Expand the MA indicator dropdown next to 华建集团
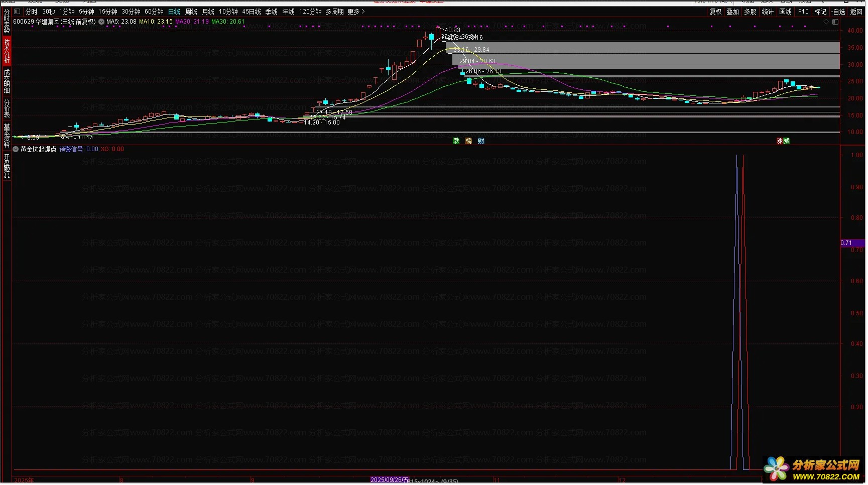The image size is (868, 485). (x=101, y=22)
